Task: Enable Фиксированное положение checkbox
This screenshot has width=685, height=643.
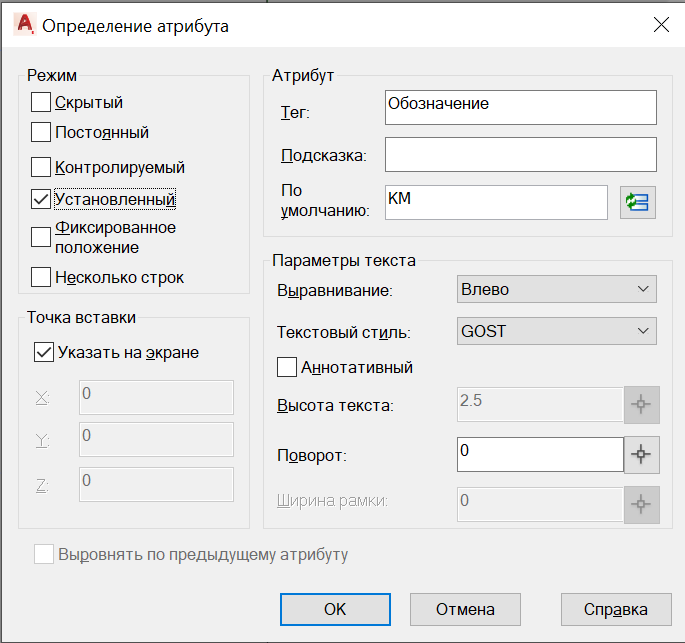Action: pyautogui.click(x=41, y=237)
